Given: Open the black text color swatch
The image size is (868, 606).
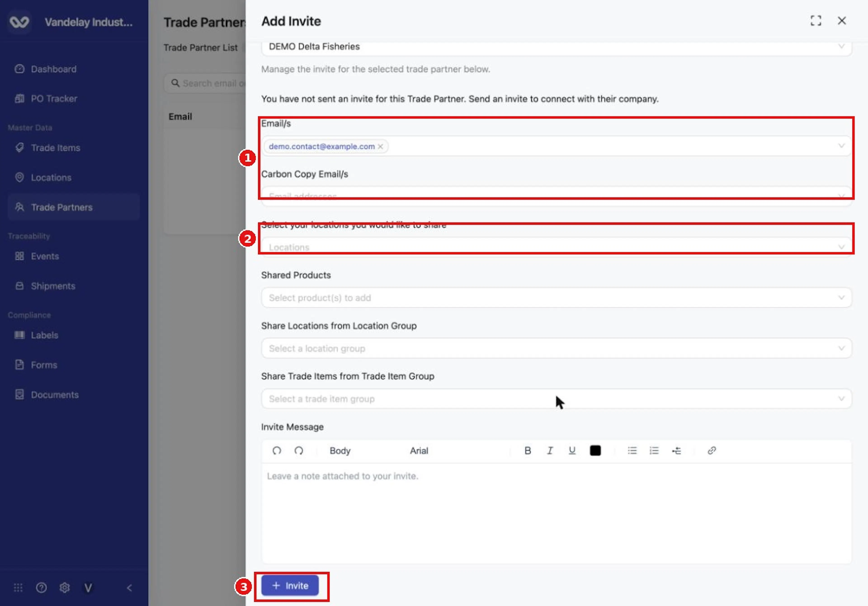Looking at the screenshot, I should pos(595,450).
